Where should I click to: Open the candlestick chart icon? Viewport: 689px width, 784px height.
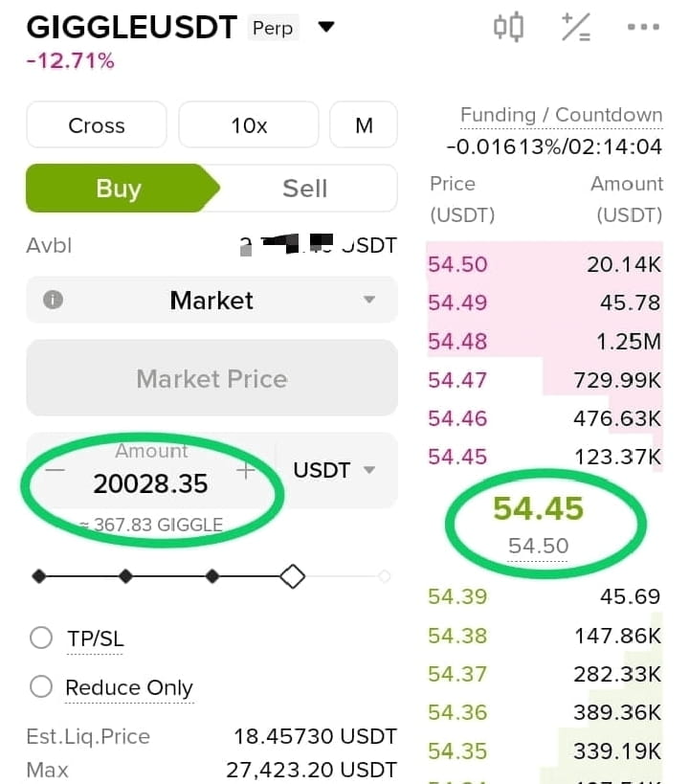[x=508, y=27]
